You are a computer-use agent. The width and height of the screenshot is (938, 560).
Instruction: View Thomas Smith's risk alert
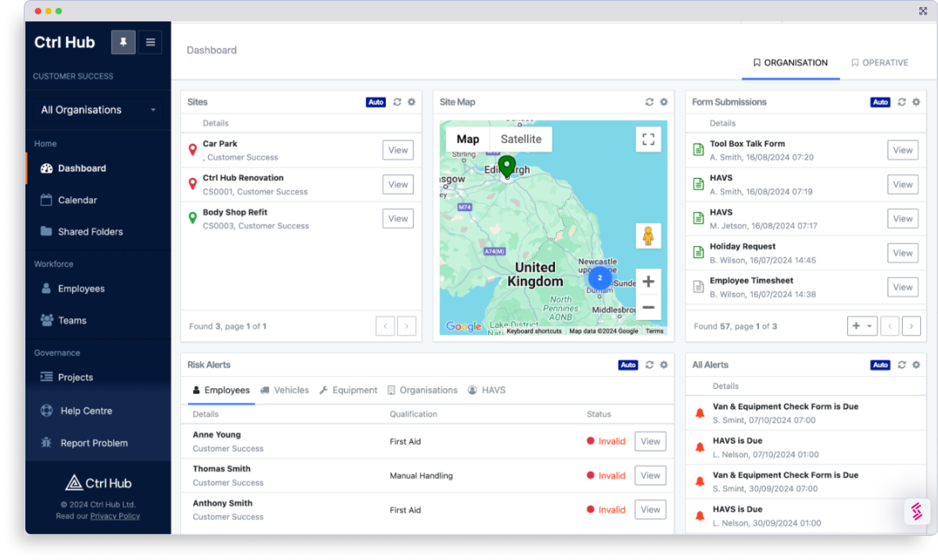click(x=650, y=476)
